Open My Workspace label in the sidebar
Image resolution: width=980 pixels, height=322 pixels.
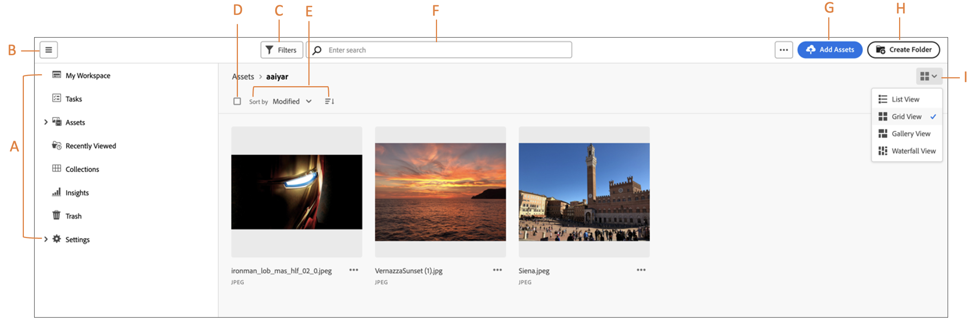pyautogui.click(x=88, y=76)
